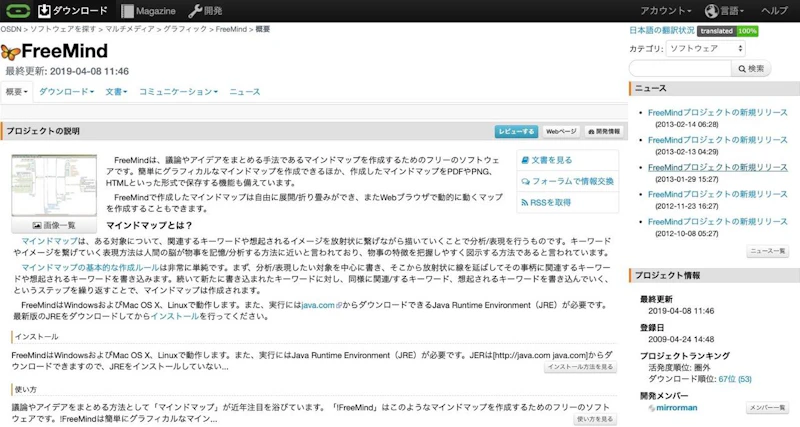Open the 言語 globe menu

724,11
